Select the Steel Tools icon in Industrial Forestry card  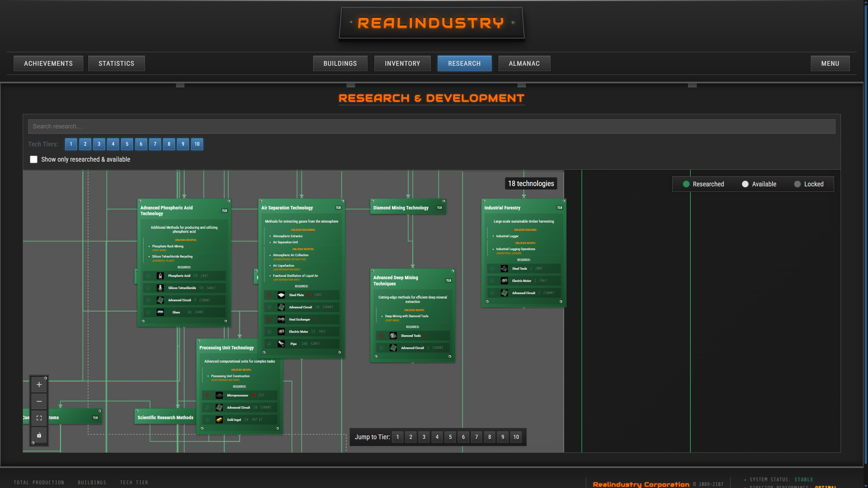click(x=504, y=268)
